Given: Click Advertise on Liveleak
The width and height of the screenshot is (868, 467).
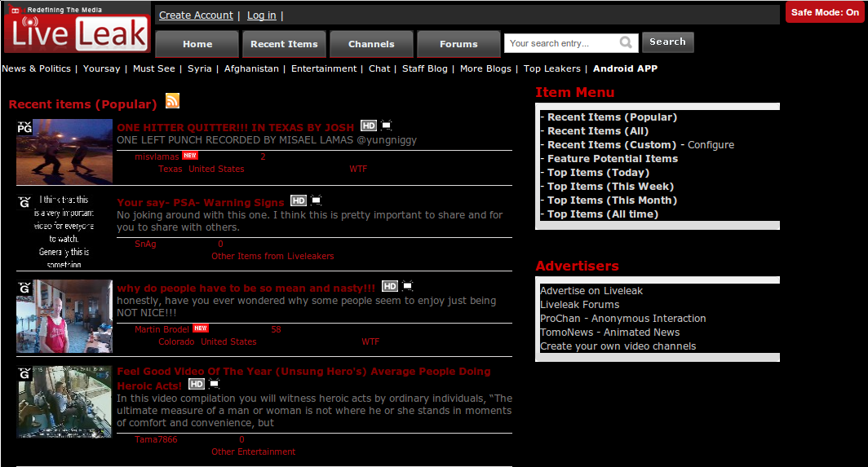Looking at the screenshot, I should (591, 290).
